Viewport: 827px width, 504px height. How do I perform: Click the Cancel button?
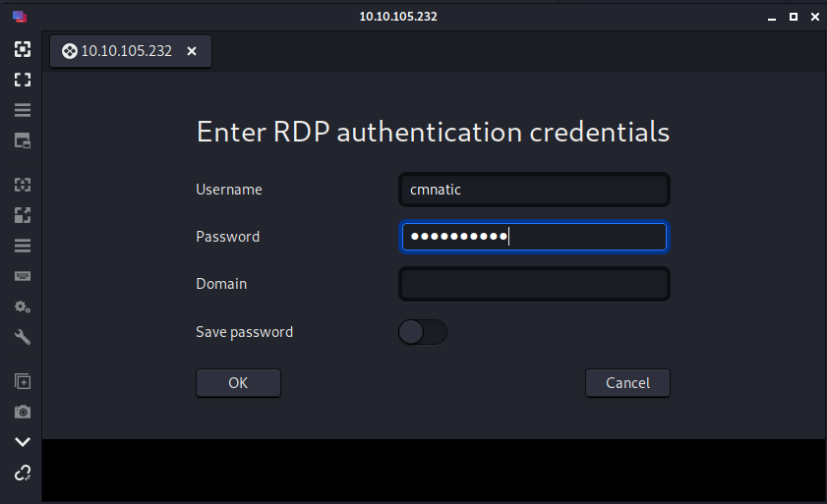(x=627, y=383)
